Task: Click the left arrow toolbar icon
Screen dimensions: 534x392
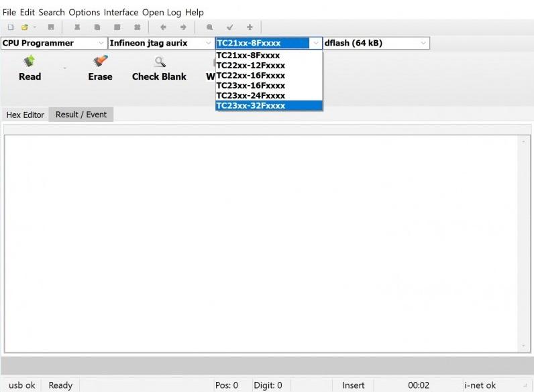Action: click(163, 27)
